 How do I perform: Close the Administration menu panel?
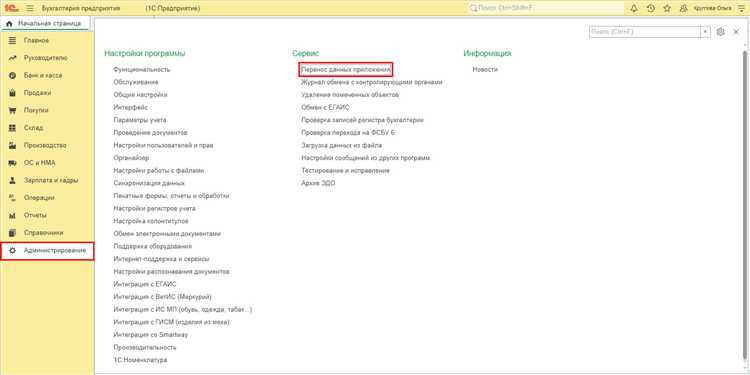pos(736,32)
